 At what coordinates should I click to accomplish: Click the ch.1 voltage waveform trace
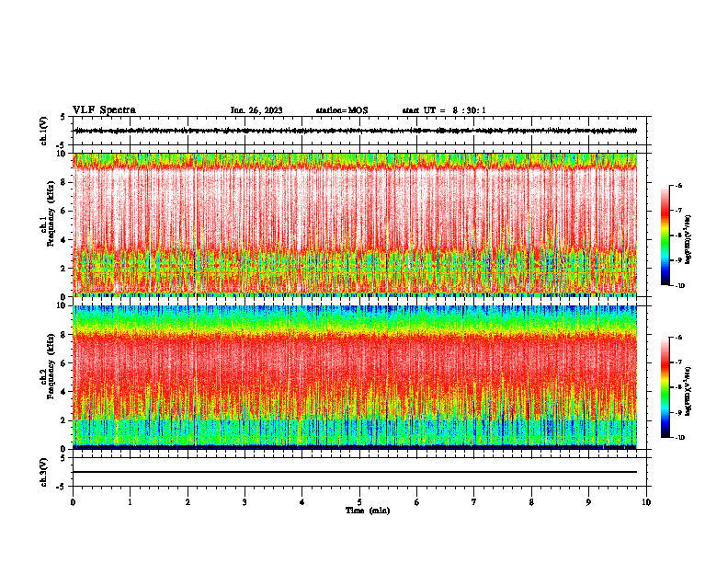pos(356,131)
